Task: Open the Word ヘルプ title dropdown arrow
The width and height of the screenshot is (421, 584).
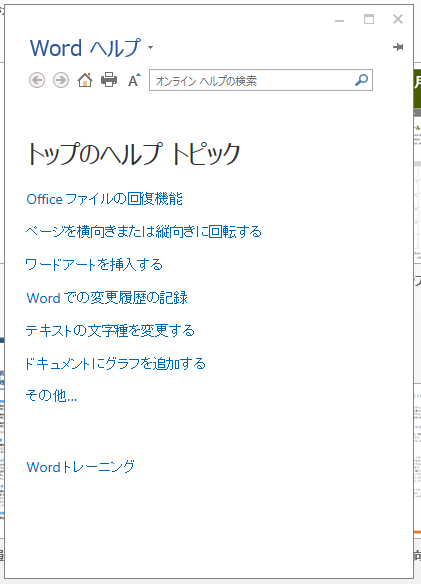Action: [151, 48]
